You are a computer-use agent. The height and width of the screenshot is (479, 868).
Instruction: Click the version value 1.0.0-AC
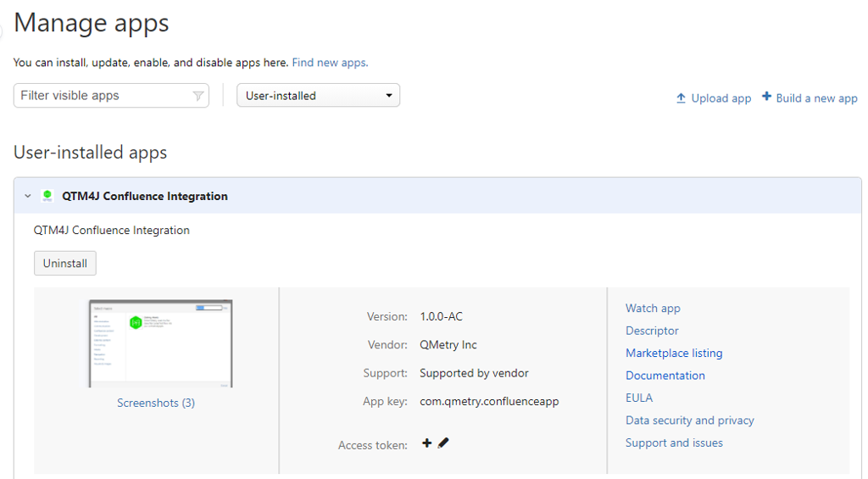[x=441, y=317]
